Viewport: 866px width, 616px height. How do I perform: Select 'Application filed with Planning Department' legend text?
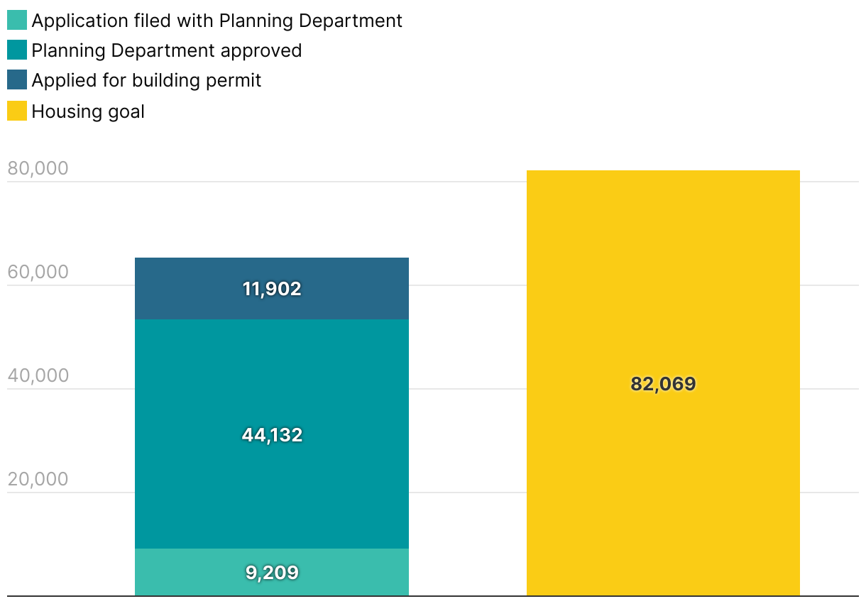point(217,21)
